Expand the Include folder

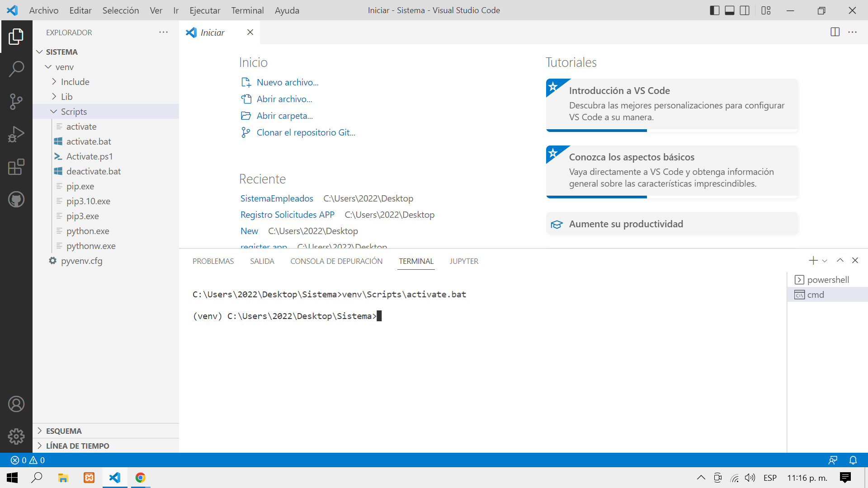click(x=75, y=82)
